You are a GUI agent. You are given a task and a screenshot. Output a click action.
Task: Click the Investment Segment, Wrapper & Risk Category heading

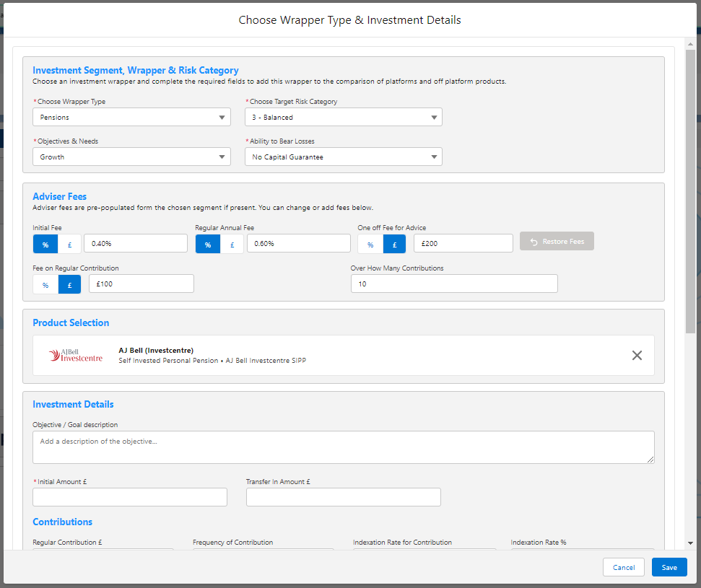(136, 70)
